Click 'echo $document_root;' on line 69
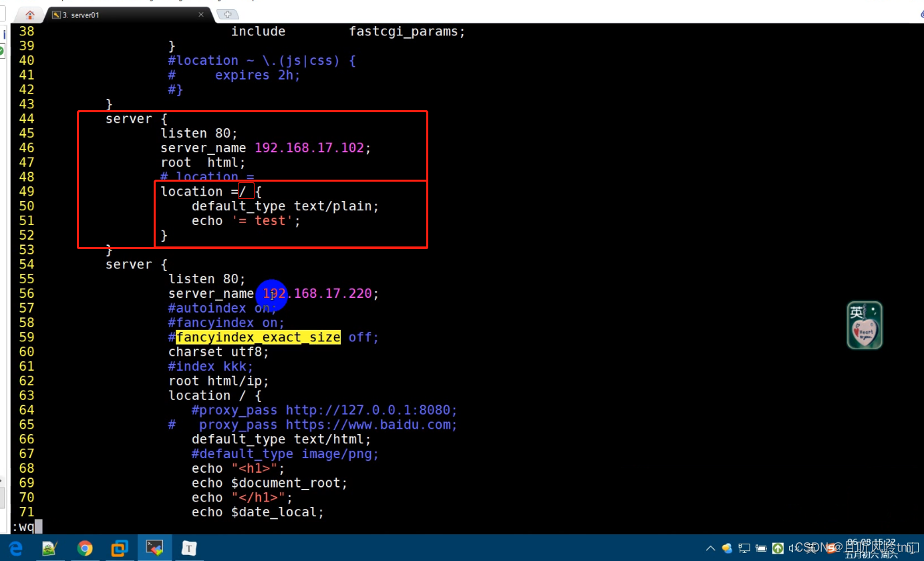Image resolution: width=924 pixels, height=561 pixels. click(x=270, y=483)
